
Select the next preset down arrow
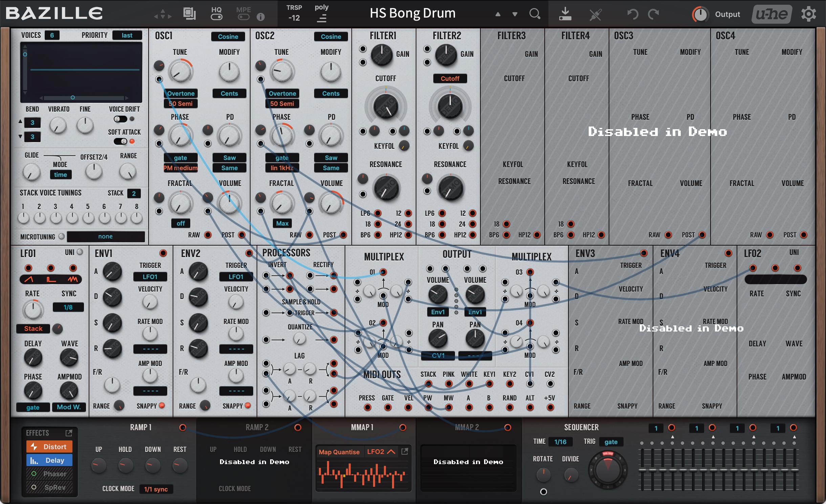(515, 14)
